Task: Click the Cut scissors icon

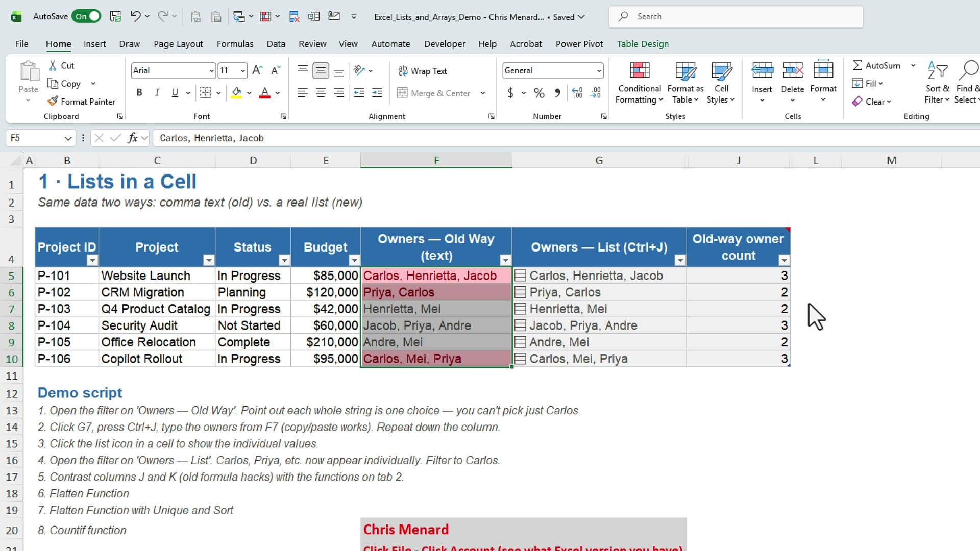Action: pos(53,65)
